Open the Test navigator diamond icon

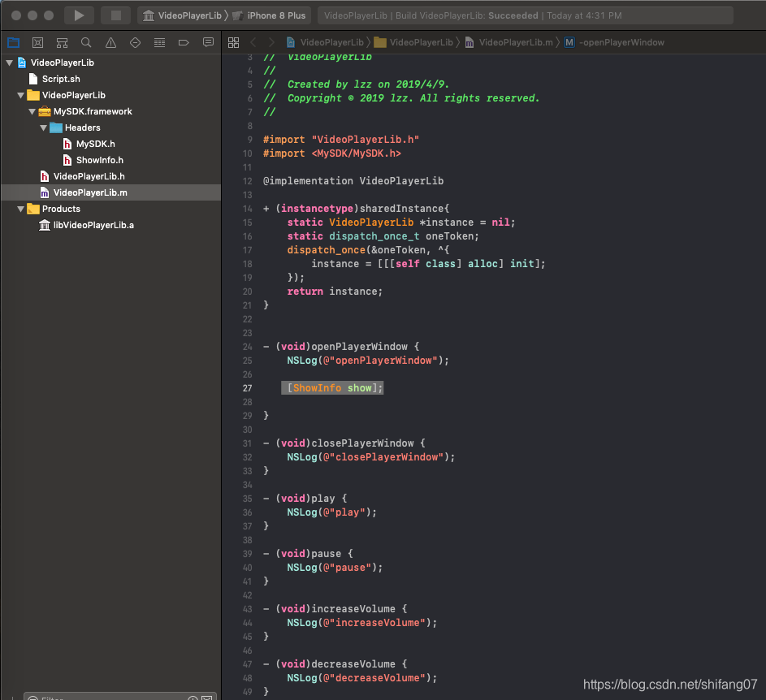coord(136,42)
